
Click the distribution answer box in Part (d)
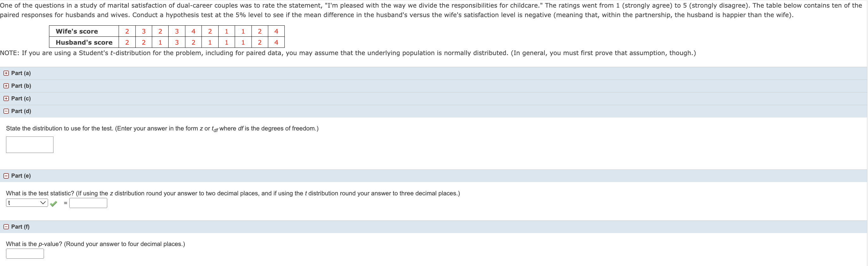pos(30,144)
